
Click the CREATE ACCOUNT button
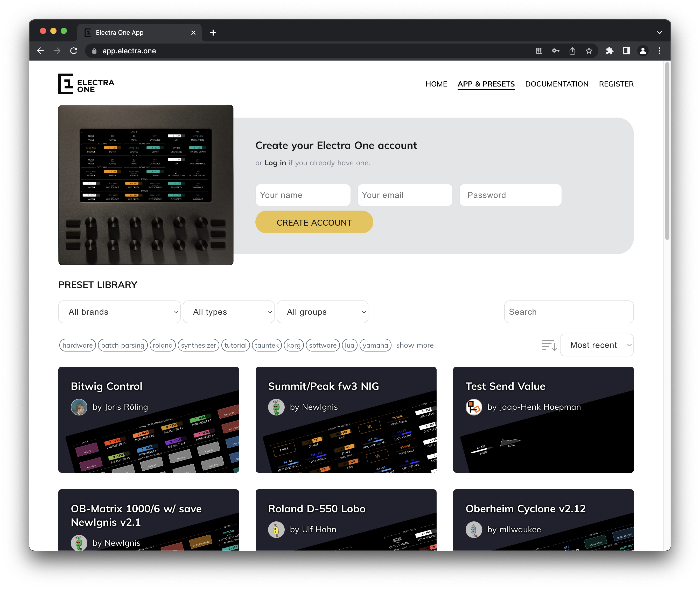(314, 222)
